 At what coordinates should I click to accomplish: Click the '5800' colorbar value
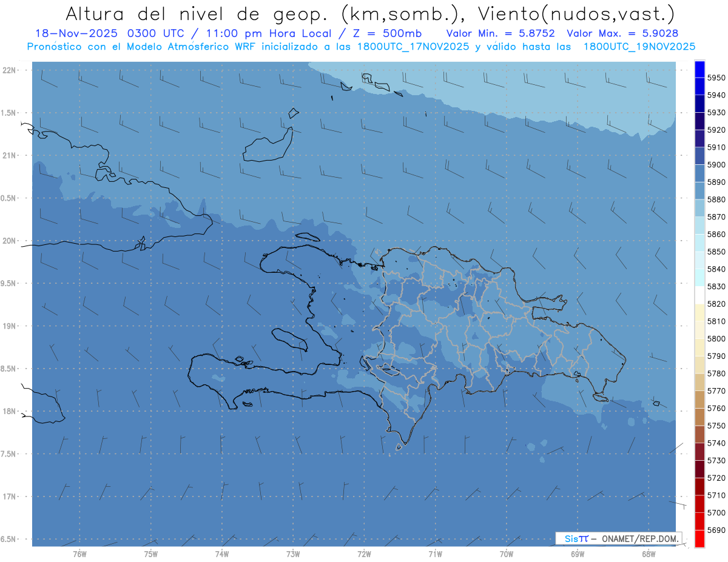[717, 338]
